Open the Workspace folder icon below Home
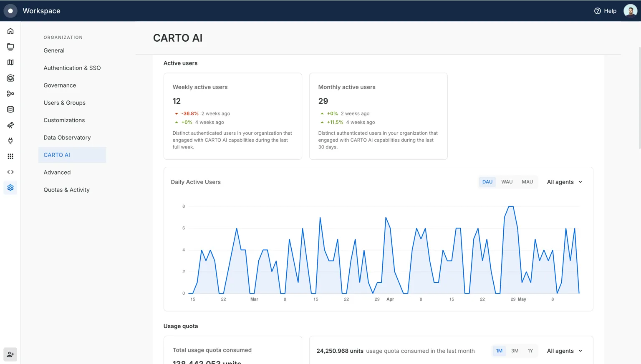 (10, 47)
